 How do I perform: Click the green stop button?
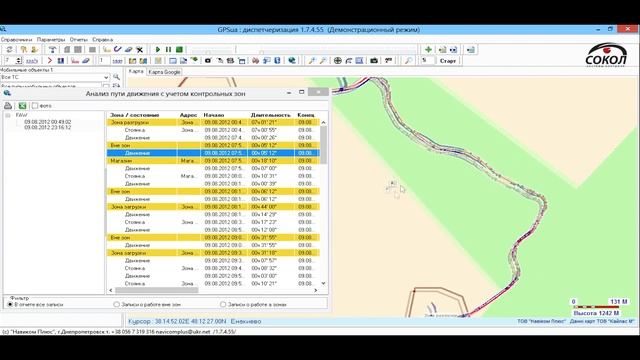pos(179,49)
